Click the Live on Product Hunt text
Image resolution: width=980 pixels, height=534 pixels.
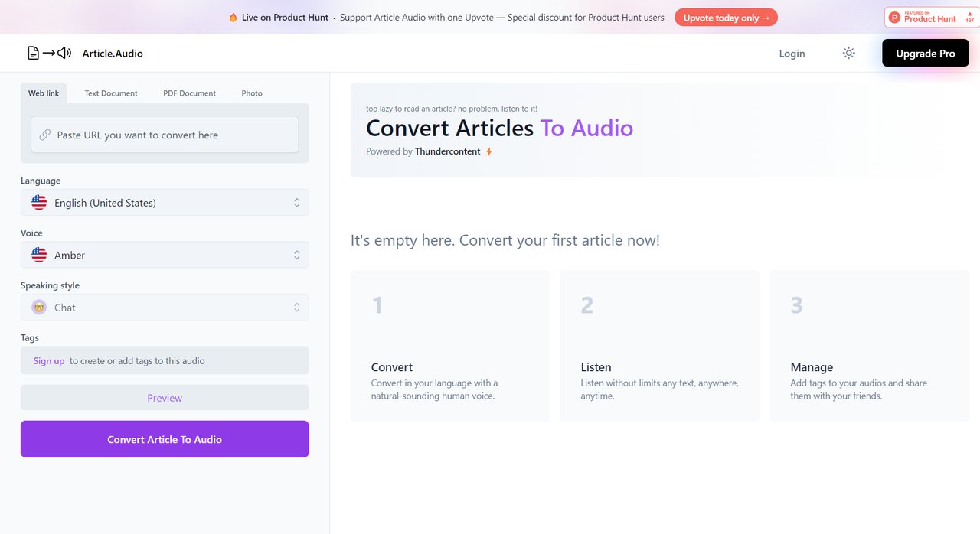coord(285,18)
